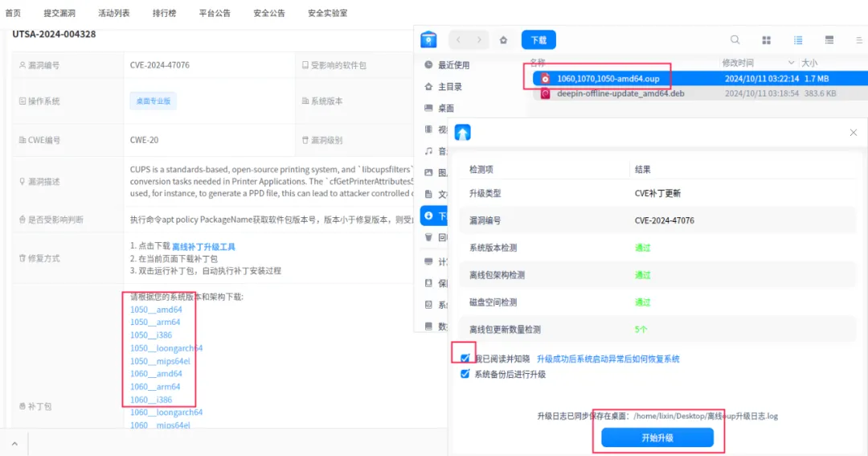Image resolution: width=868 pixels, height=456 pixels.
Task: Sort files by 大小 column header
Action: tap(809, 63)
